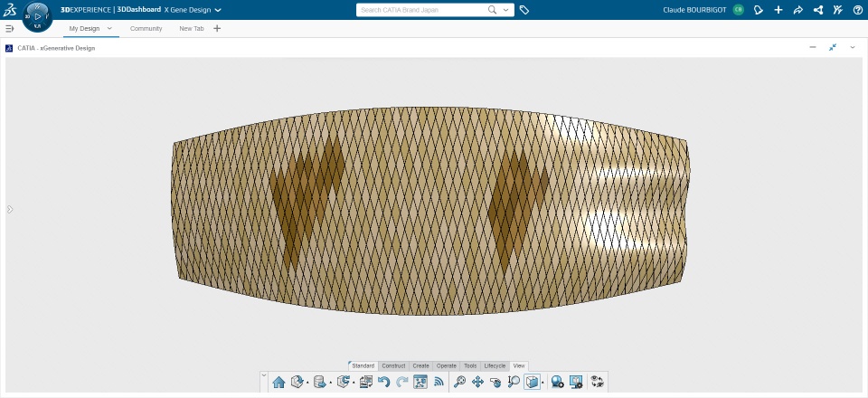
Task: Toggle the hide/show swap visibility icon
Action: (x=598, y=382)
